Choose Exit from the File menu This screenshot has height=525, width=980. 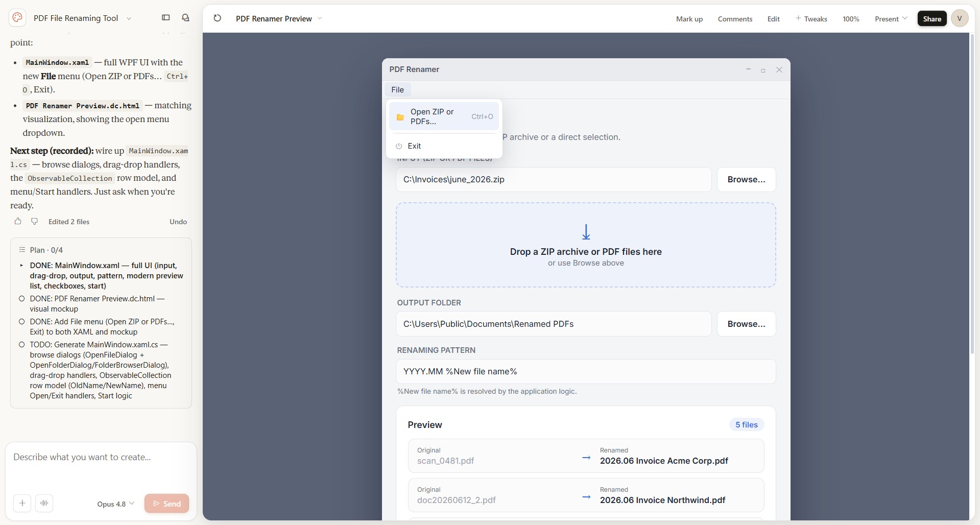click(444, 146)
